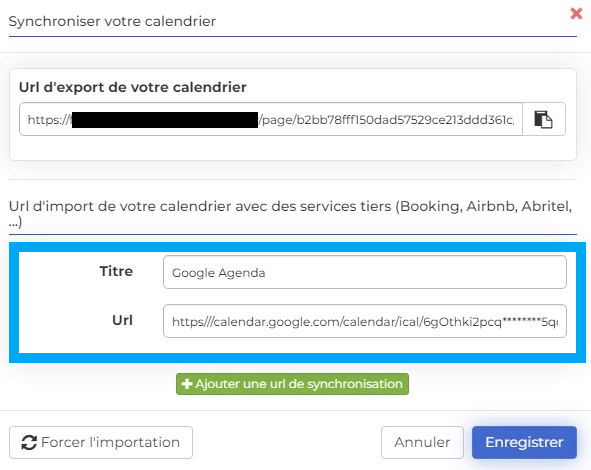The image size is (591, 470).
Task: Close the Synchroniser votre calendrier dialog
Action: [576, 14]
